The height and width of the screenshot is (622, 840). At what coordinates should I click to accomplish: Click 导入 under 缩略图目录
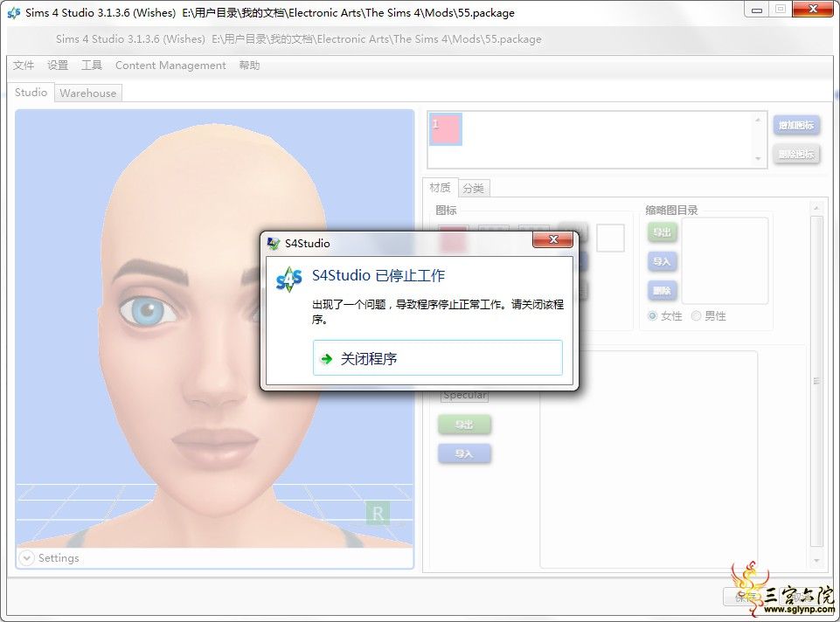pyautogui.click(x=663, y=261)
